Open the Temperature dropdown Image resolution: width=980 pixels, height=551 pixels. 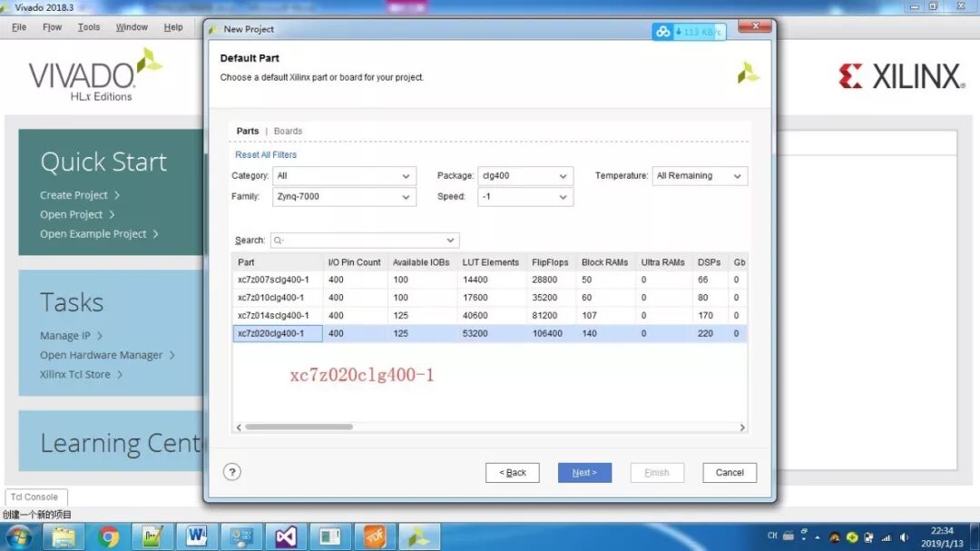point(700,176)
